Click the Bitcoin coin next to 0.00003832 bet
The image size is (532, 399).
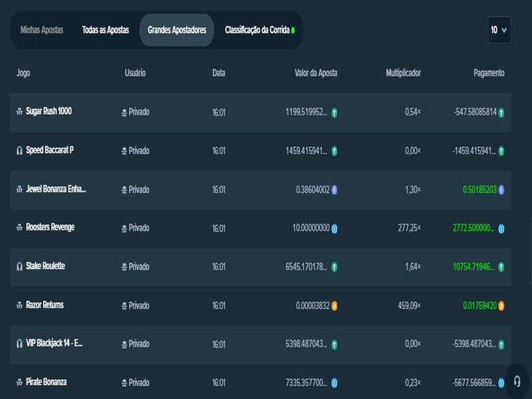(334, 306)
